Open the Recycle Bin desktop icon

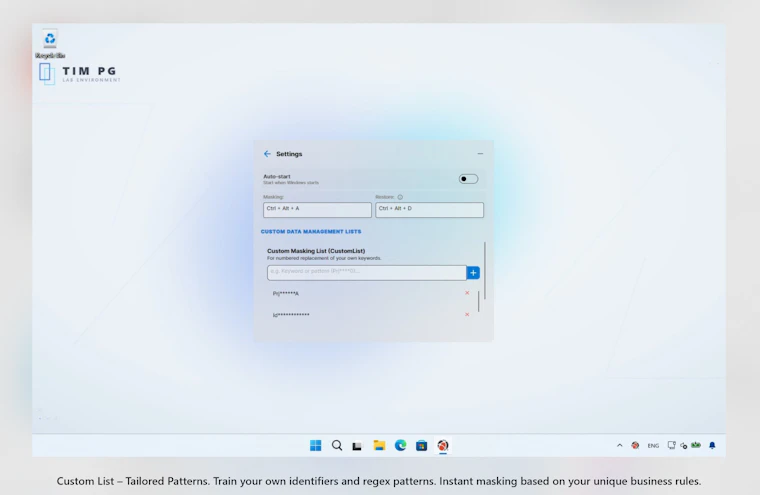coord(49,44)
